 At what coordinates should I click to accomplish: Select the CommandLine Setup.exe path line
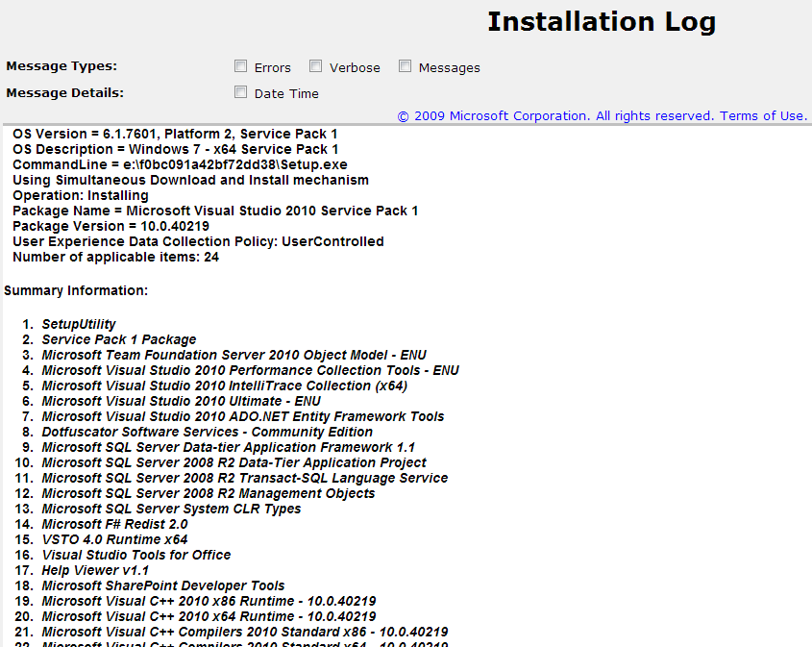pos(180,164)
